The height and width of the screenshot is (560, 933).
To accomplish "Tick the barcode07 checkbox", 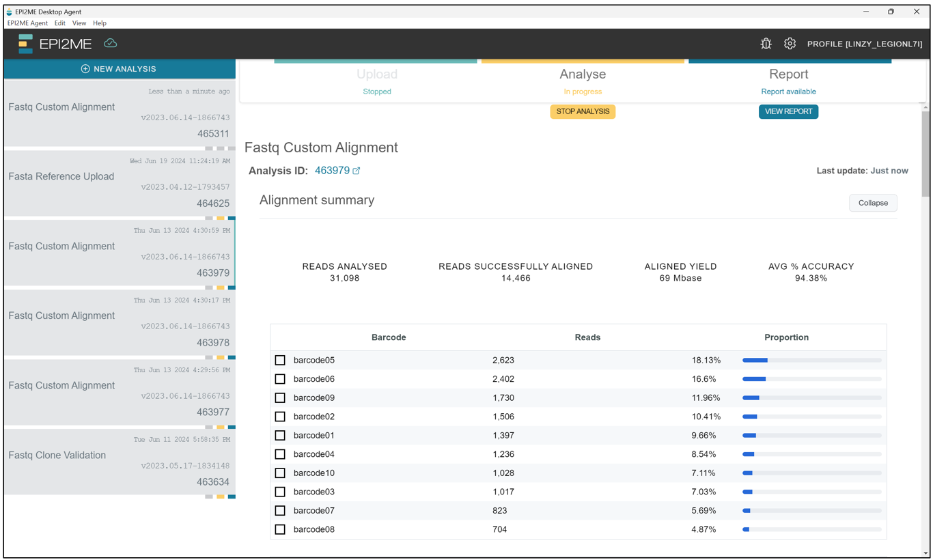I will [x=280, y=510].
